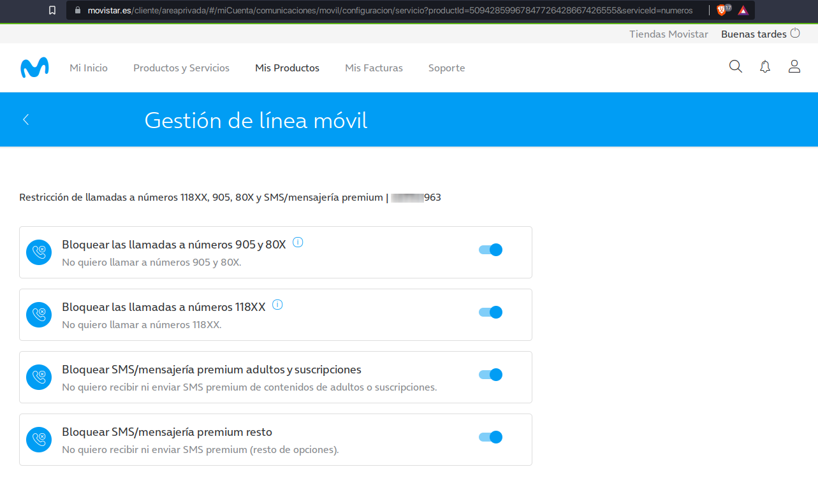Open Productos y Servicios menu

pos(181,68)
